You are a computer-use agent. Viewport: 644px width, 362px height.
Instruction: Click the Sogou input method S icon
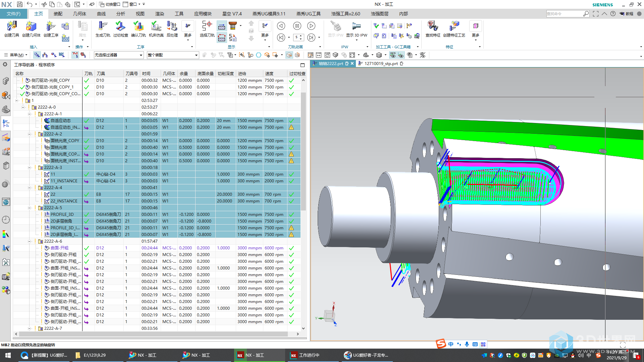tap(441, 344)
